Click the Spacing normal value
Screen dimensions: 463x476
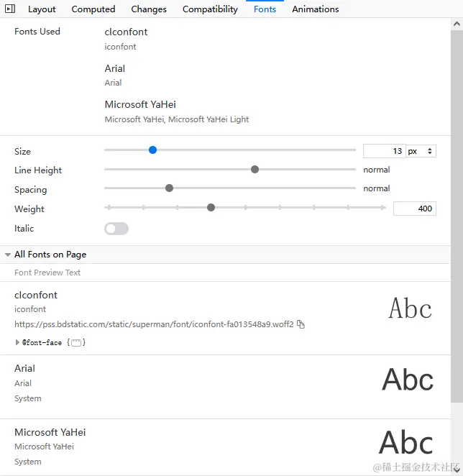point(377,188)
